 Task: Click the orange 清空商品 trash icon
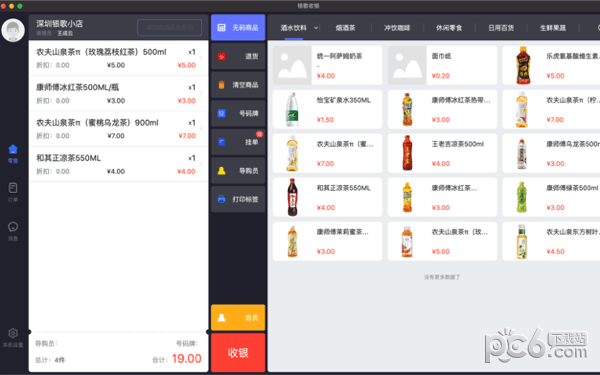pos(222,85)
